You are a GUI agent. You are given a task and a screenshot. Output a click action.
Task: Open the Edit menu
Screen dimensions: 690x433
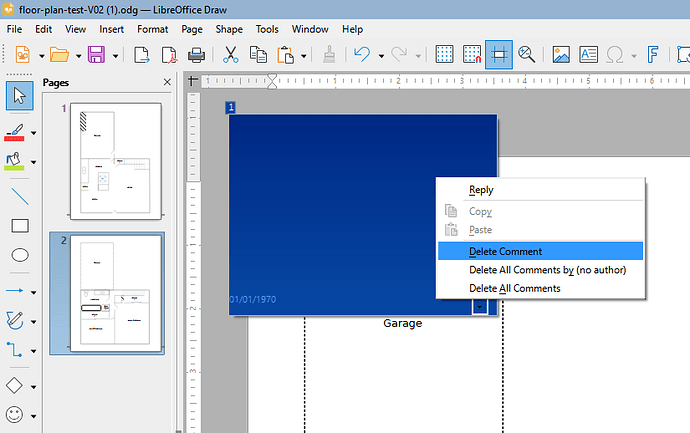tap(44, 29)
